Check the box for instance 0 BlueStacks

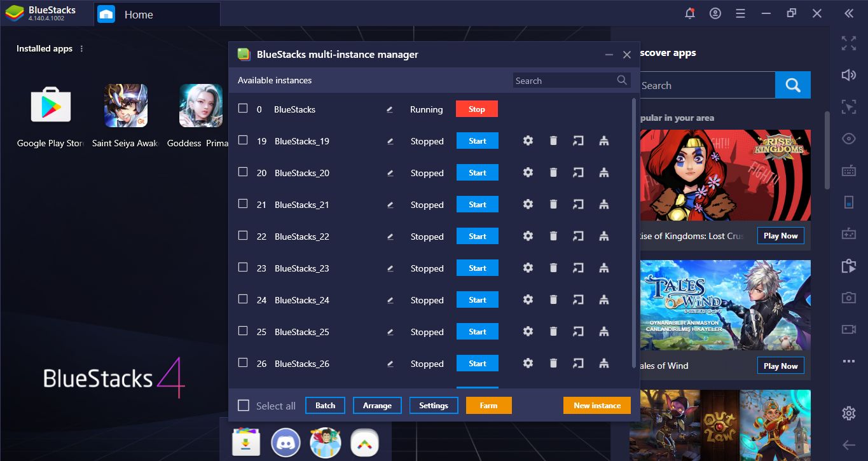[x=243, y=108]
